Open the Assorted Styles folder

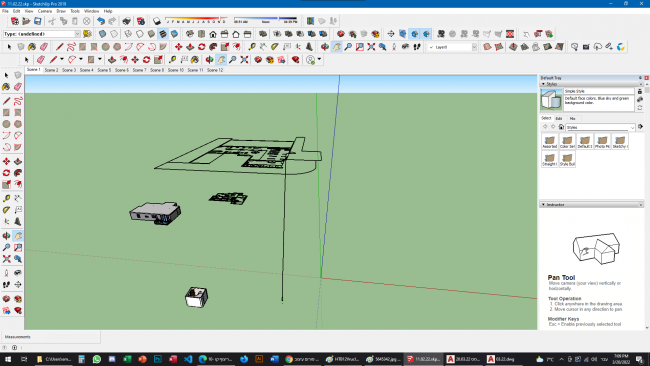(x=550, y=141)
